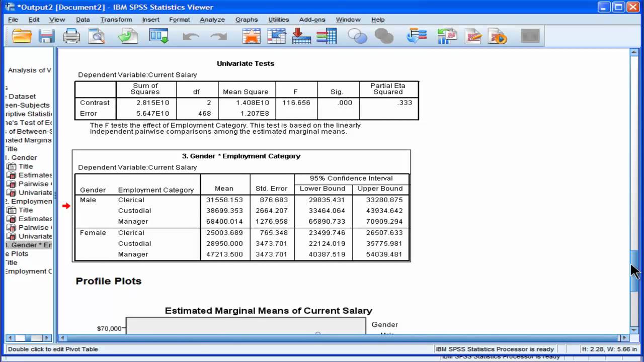Viewport: 644px width, 362px height.
Task: Click the Print icon in toolbar
Action: (x=71, y=37)
